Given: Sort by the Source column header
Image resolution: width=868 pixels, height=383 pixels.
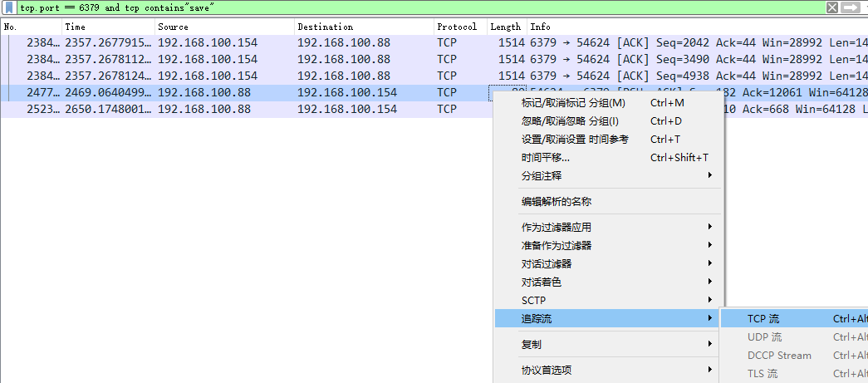Looking at the screenshot, I should (x=224, y=27).
